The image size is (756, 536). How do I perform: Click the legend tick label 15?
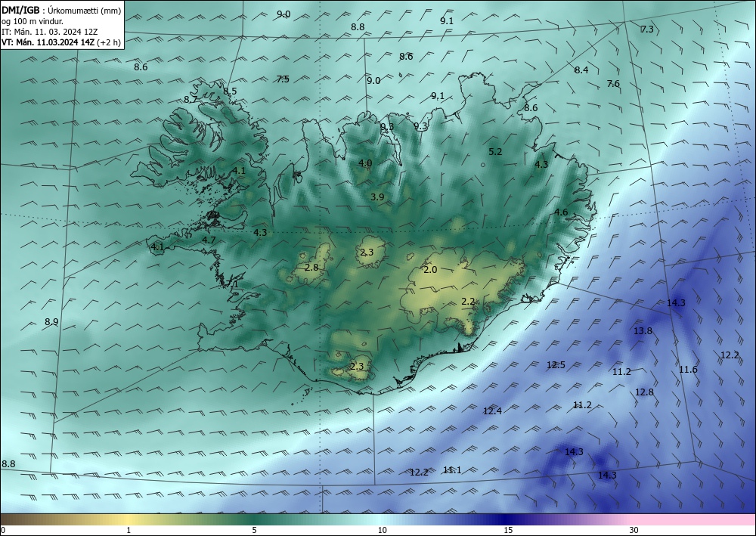[508, 531]
